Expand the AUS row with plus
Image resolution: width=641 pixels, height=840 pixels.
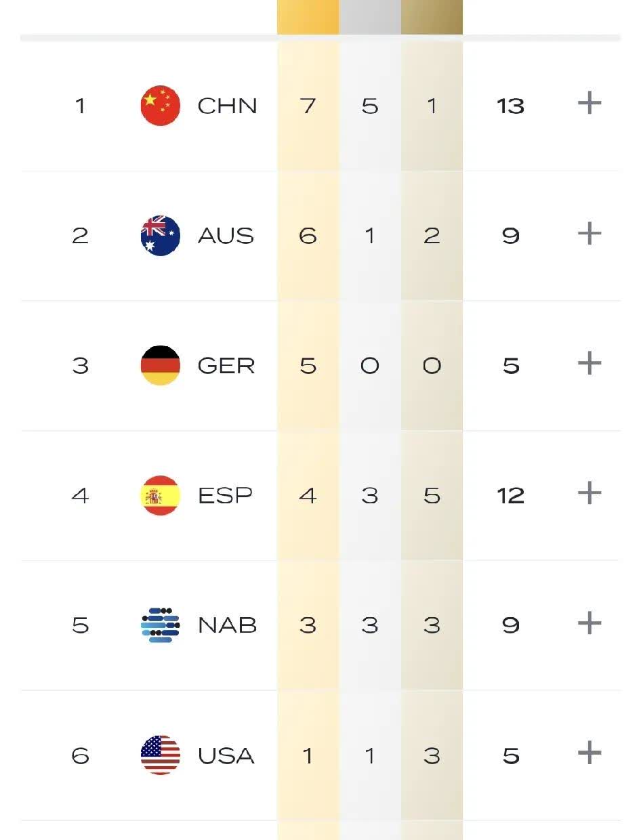590,234
